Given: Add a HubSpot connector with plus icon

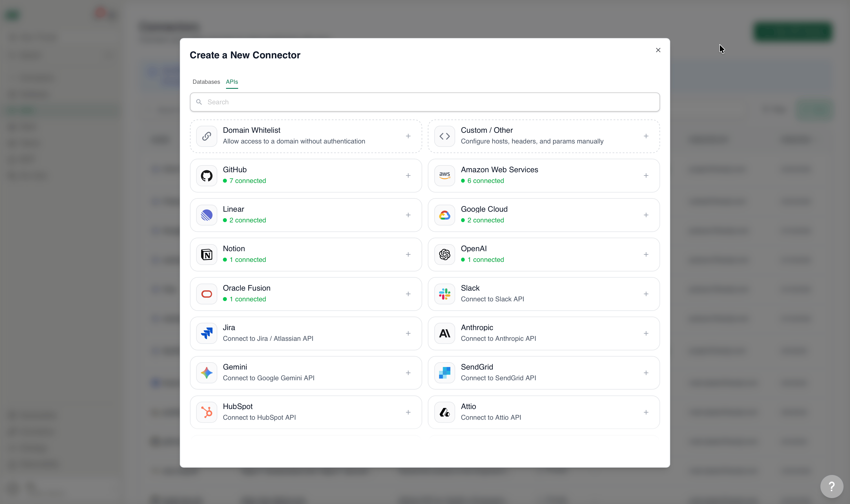Looking at the screenshot, I should [x=408, y=412].
